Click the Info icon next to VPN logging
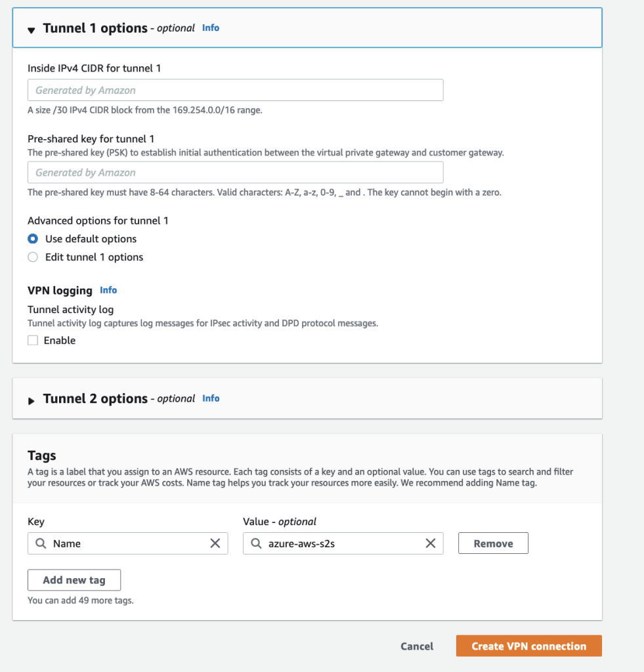The height and width of the screenshot is (672, 644). [108, 289]
